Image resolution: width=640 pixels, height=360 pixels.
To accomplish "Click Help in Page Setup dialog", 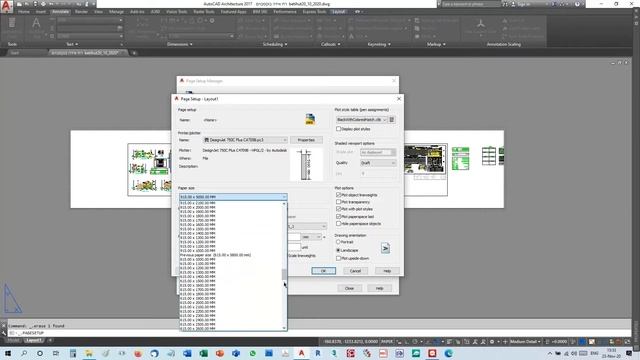I will click(x=387, y=271).
